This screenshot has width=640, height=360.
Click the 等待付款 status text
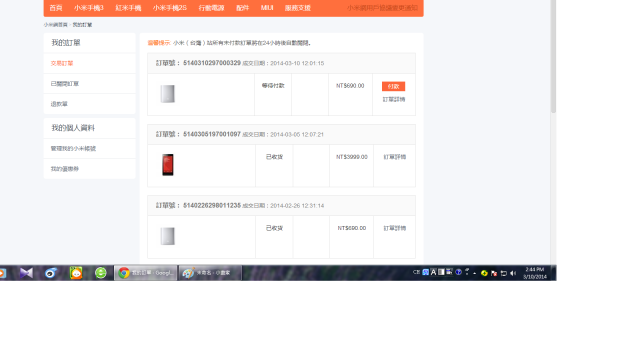[x=273, y=86]
